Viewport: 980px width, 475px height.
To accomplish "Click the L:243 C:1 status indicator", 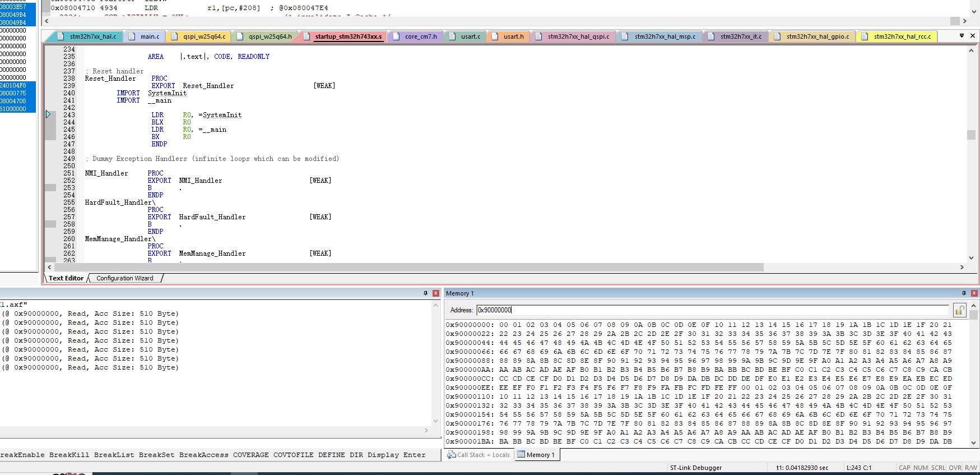I will tap(858, 468).
